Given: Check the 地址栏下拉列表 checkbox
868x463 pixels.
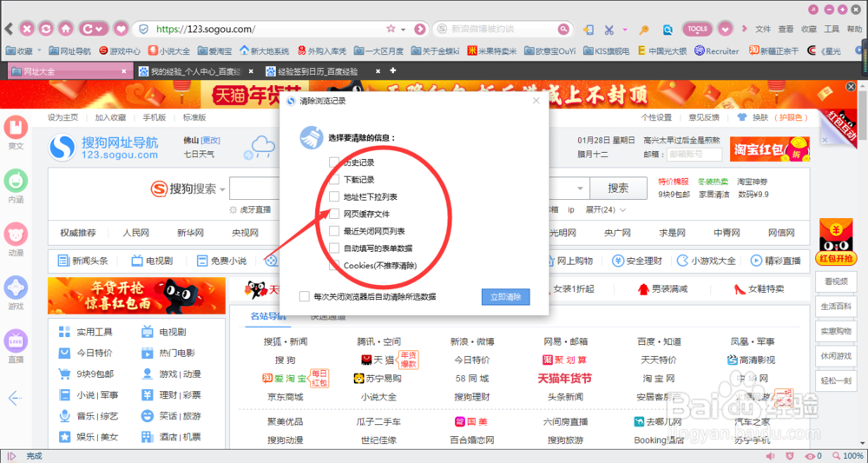Looking at the screenshot, I should (334, 196).
